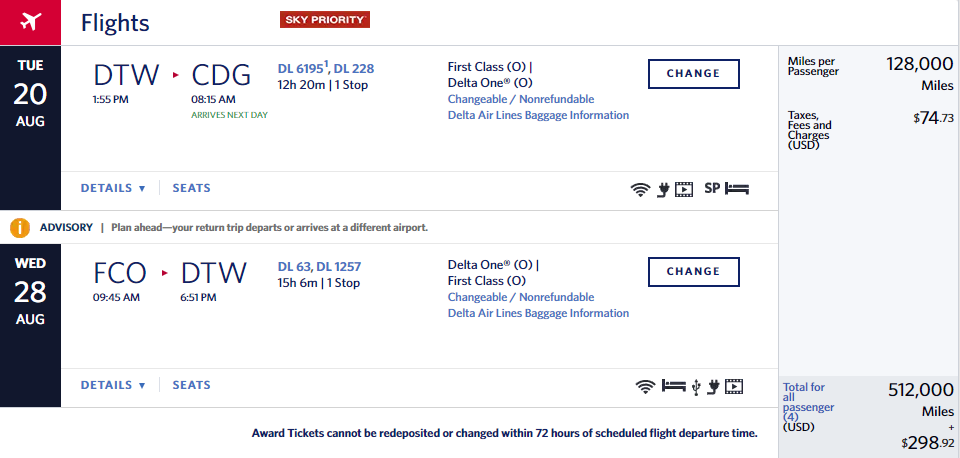Click the USB port icon on return flight
Image resolution: width=960 pixels, height=458 pixels.
tap(696, 385)
